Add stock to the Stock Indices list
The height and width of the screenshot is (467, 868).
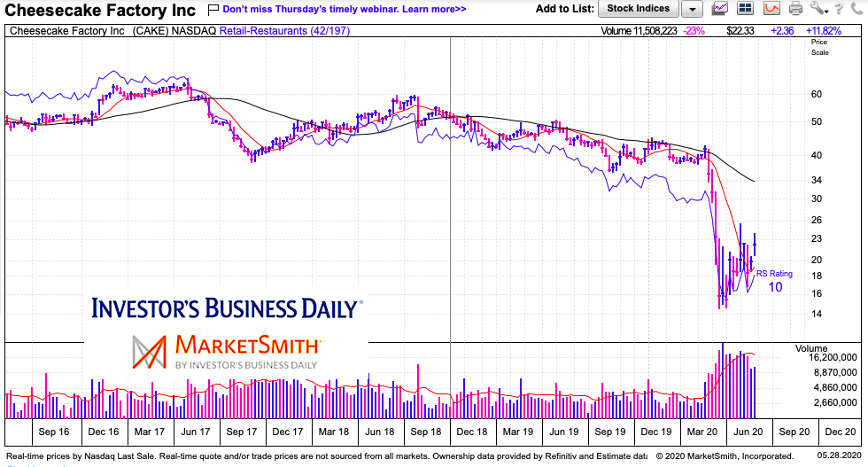tap(638, 8)
